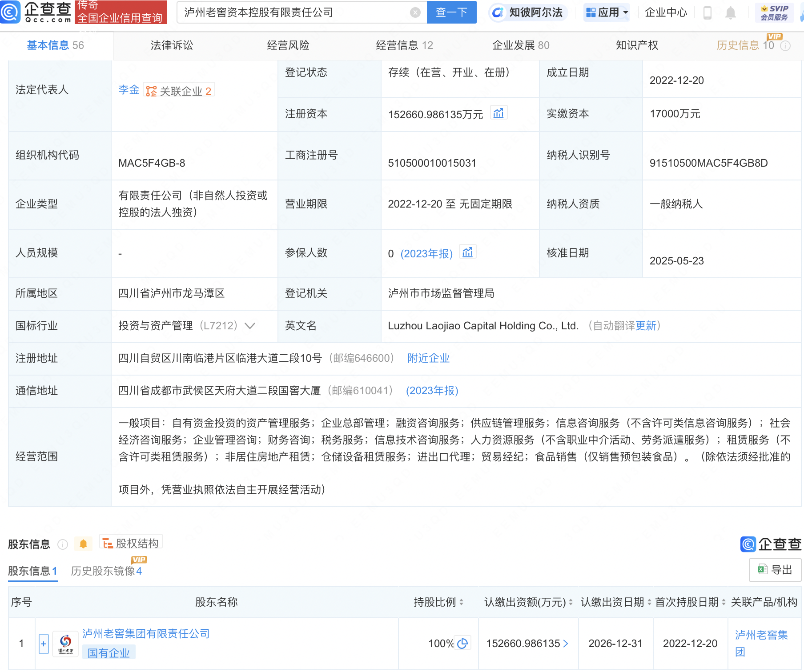Open 企业中心 link in header

pos(666,12)
